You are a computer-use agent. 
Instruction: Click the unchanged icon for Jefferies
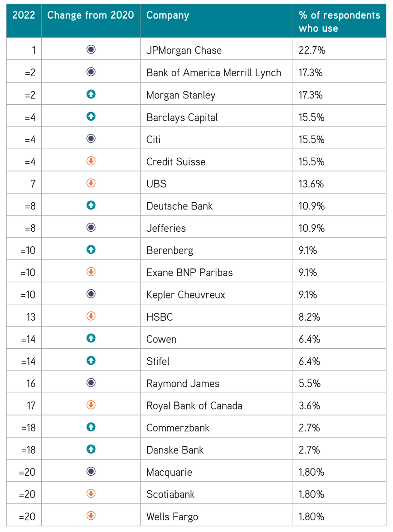[91, 227]
